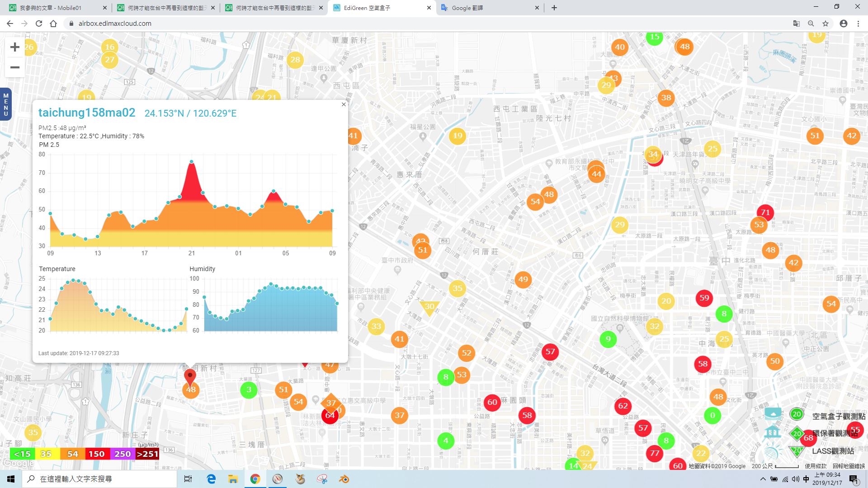
Task: Click the green <15 legend swatch
Action: [22, 454]
